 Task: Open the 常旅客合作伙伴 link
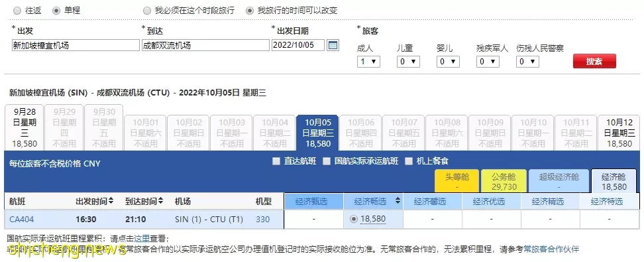point(552,249)
